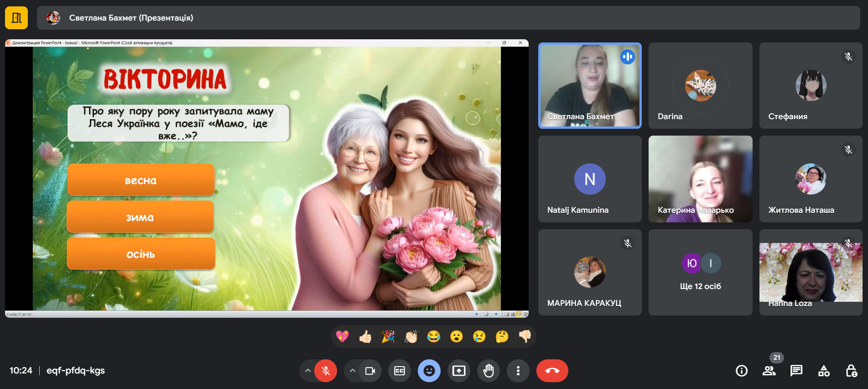Open the participants people panel
Viewport: 868px width, 389px height.
click(769, 371)
